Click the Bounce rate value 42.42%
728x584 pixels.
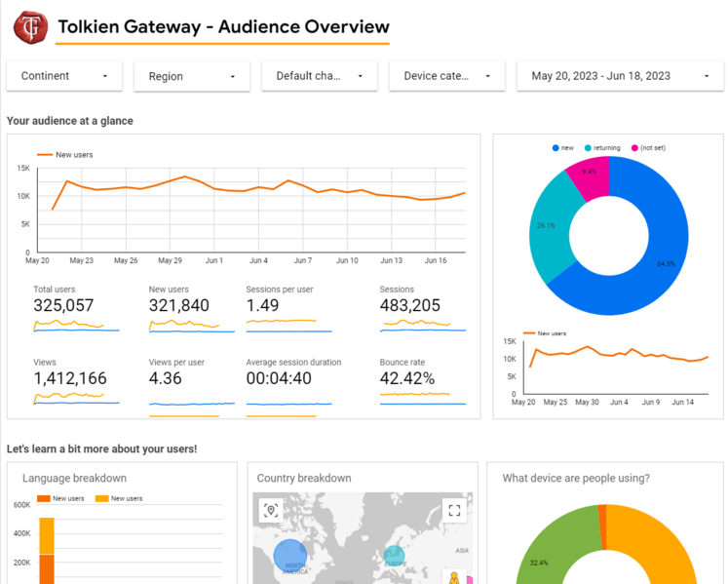coord(407,378)
